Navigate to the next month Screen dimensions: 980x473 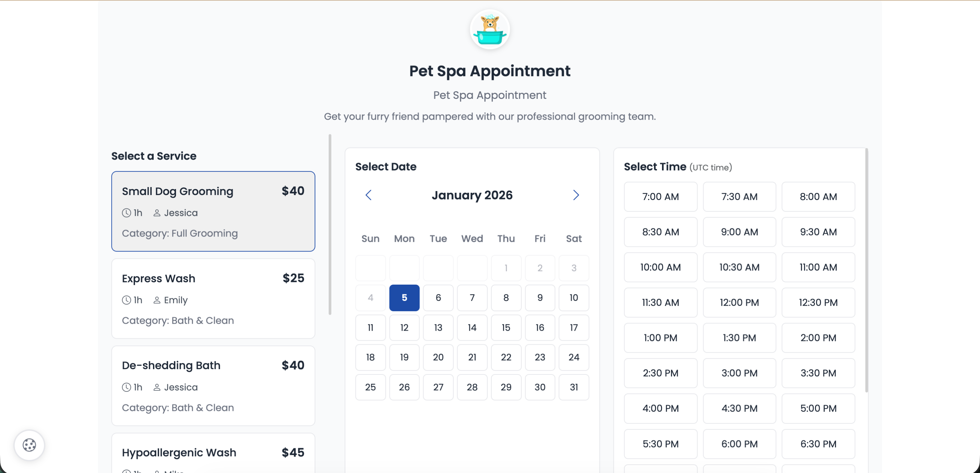point(576,195)
